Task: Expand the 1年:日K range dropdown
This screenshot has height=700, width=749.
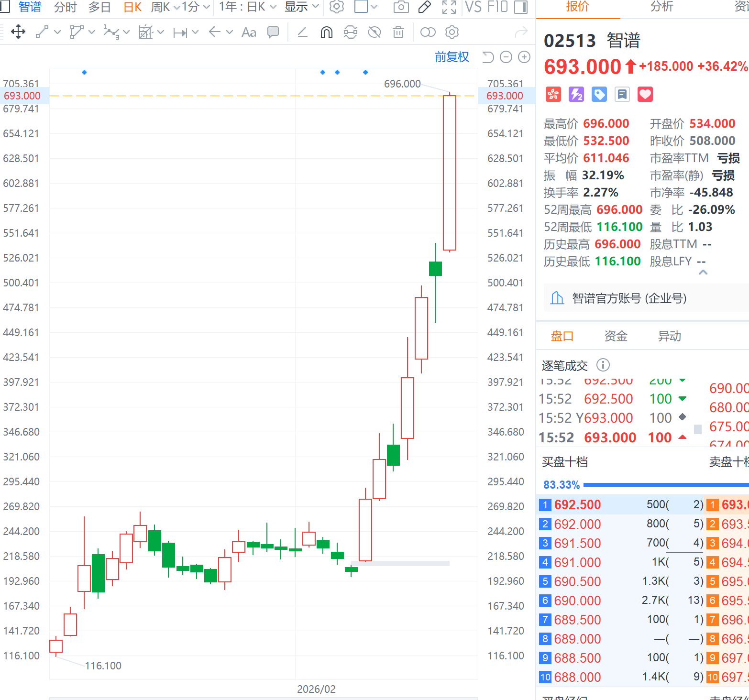Action: [x=247, y=7]
